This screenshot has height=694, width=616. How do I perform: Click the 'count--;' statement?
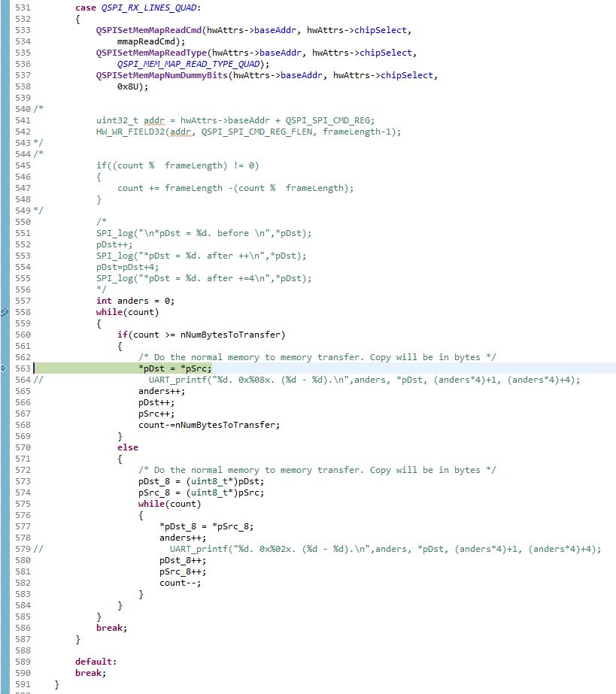(181, 583)
